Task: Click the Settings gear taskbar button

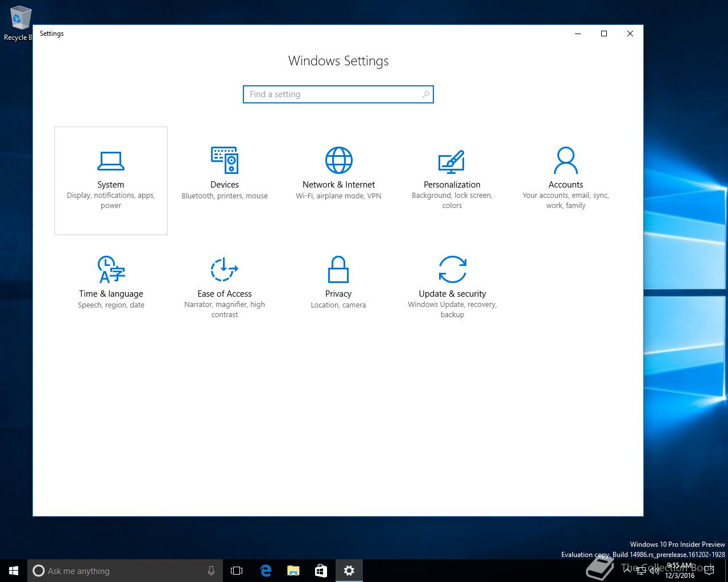Action: (349, 571)
